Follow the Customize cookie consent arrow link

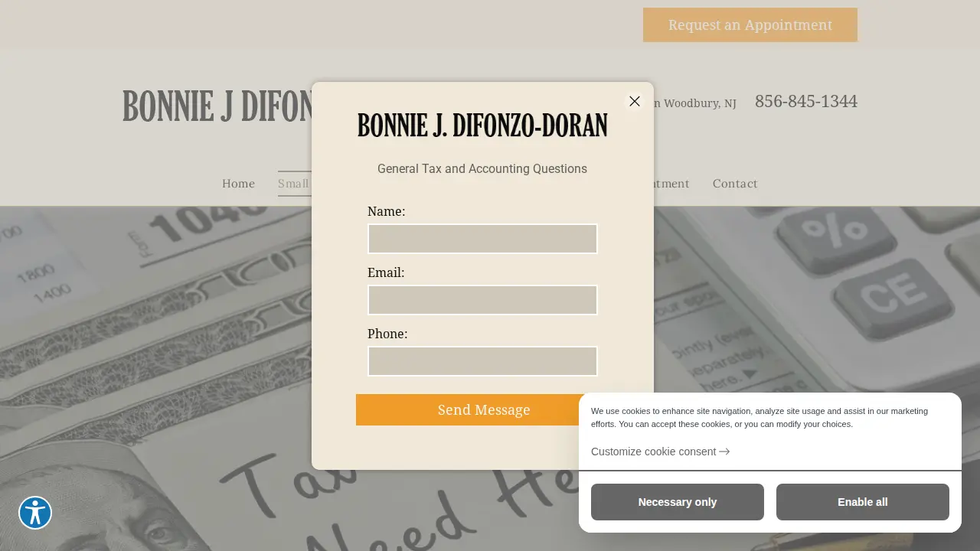pos(660,452)
